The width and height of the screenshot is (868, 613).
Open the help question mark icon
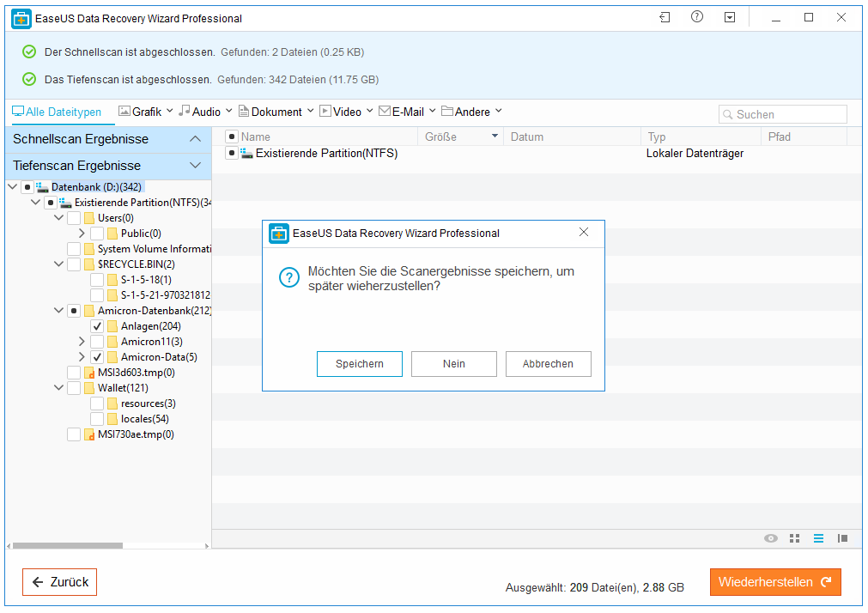(697, 17)
